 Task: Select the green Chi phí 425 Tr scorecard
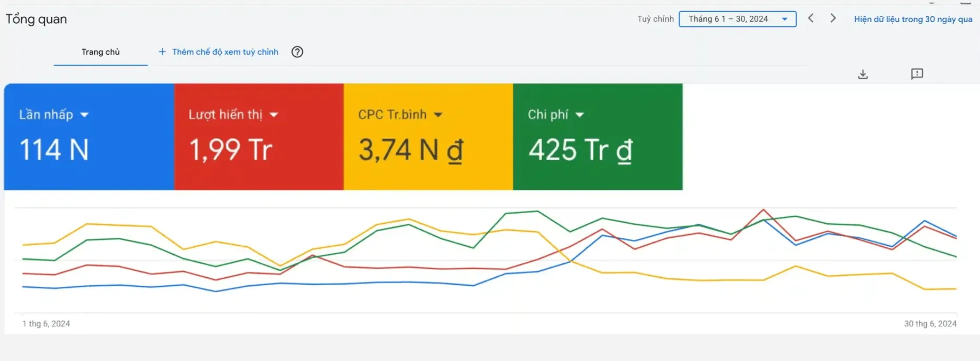(x=598, y=137)
